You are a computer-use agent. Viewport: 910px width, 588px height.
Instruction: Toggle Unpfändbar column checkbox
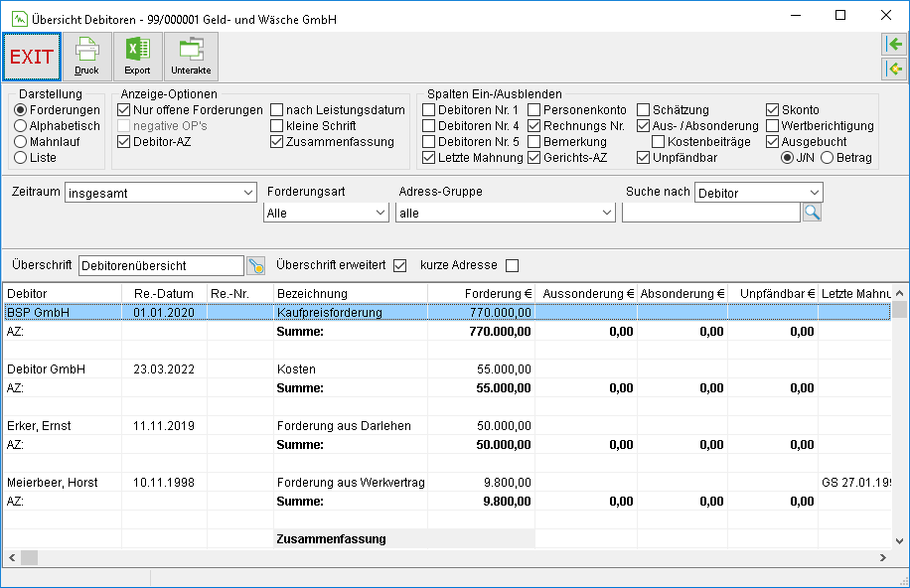[643, 157]
